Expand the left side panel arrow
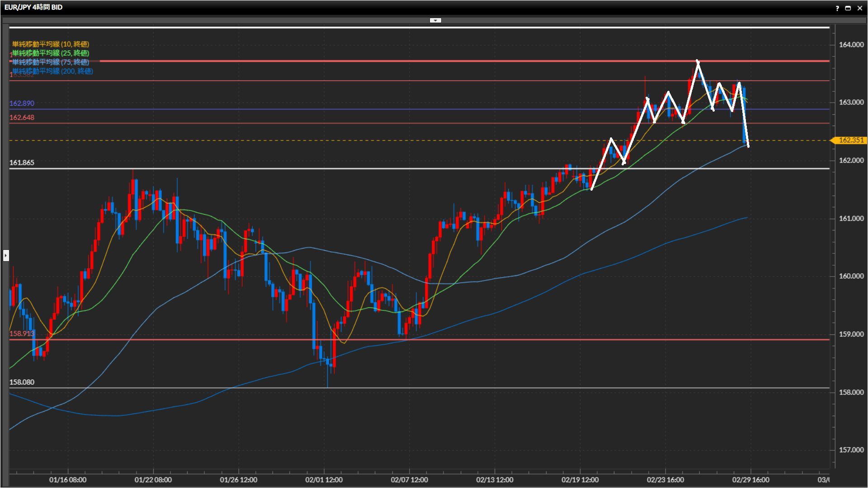This screenshot has height=488, width=868. tap(5, 256)
